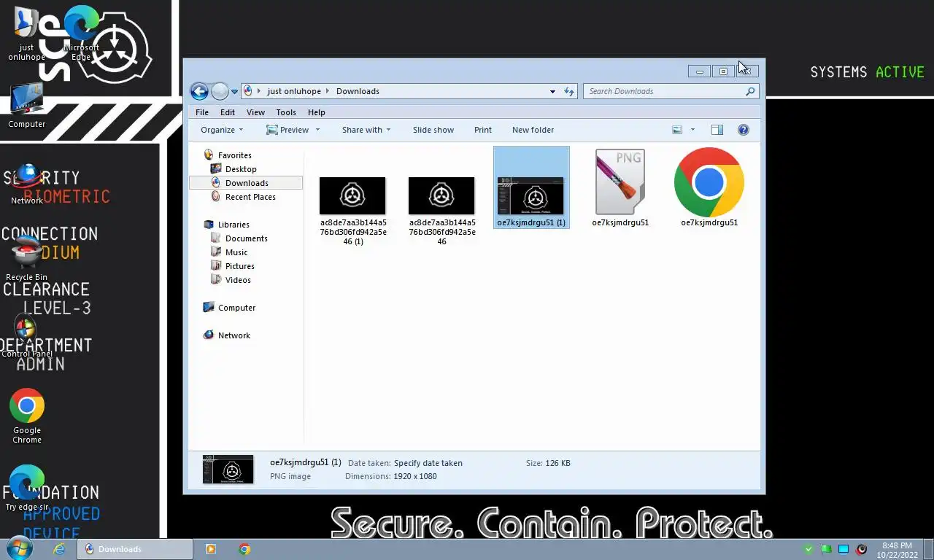The height and width of the screenshot is (560, 934).
Task: Open the File menu
Action: [202, 112]
